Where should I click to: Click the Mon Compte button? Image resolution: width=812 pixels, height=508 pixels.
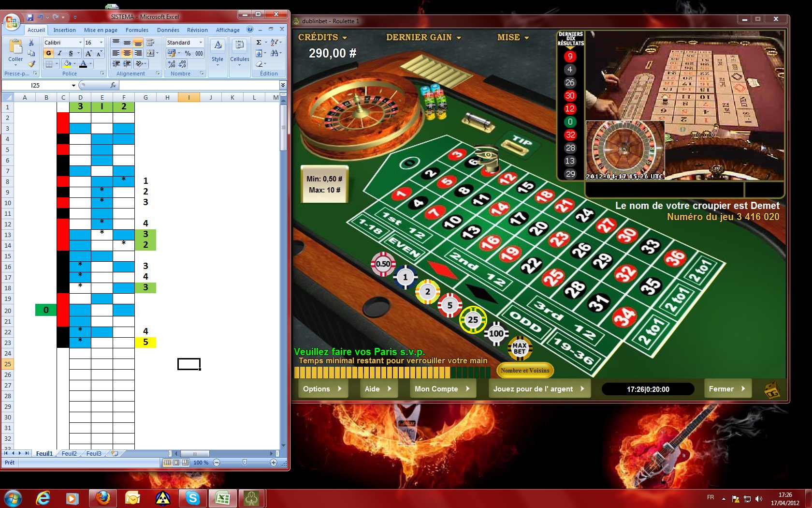pyautogui.click(x=442, y=388)
